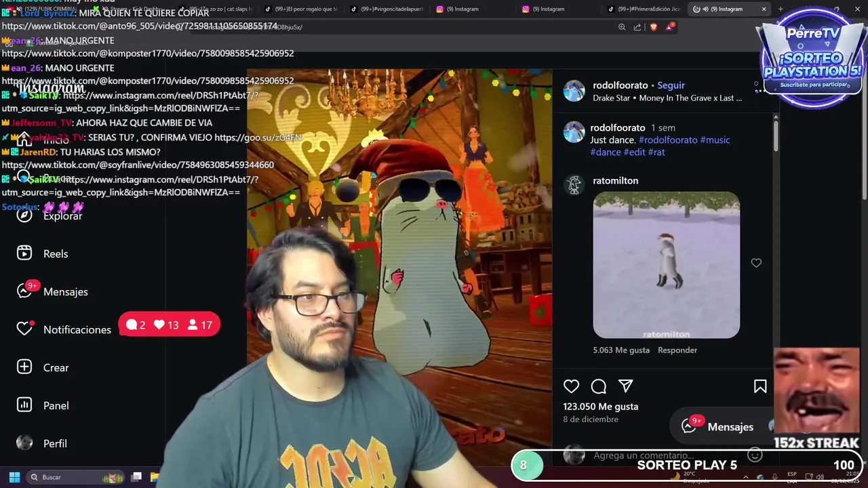Click Drake Star audio track link

coord(667,98)
